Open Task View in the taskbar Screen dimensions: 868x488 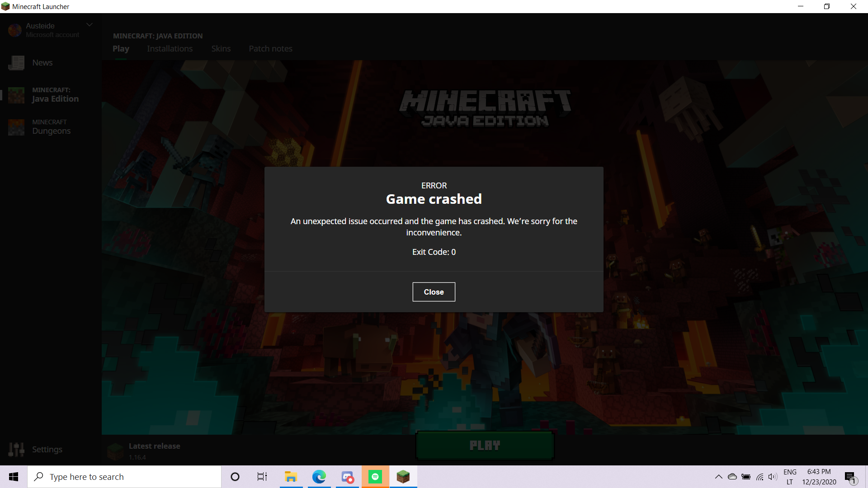262,477
